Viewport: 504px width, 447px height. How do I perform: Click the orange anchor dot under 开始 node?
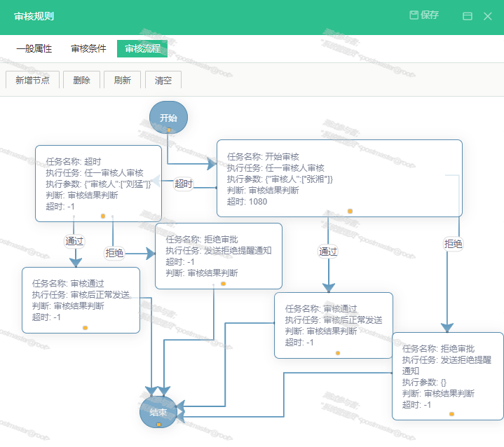coord(169,130)
